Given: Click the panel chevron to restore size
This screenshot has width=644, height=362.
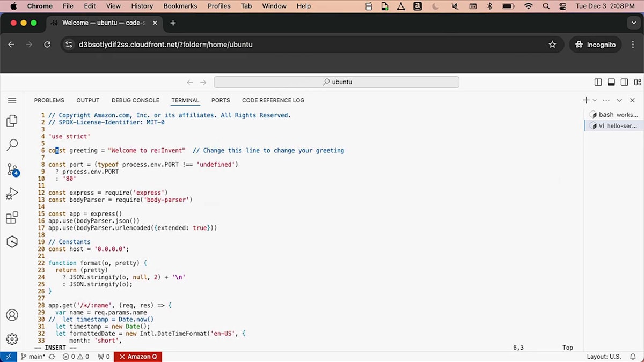Looking at the screenshot, I should click(x=619, y=100).
